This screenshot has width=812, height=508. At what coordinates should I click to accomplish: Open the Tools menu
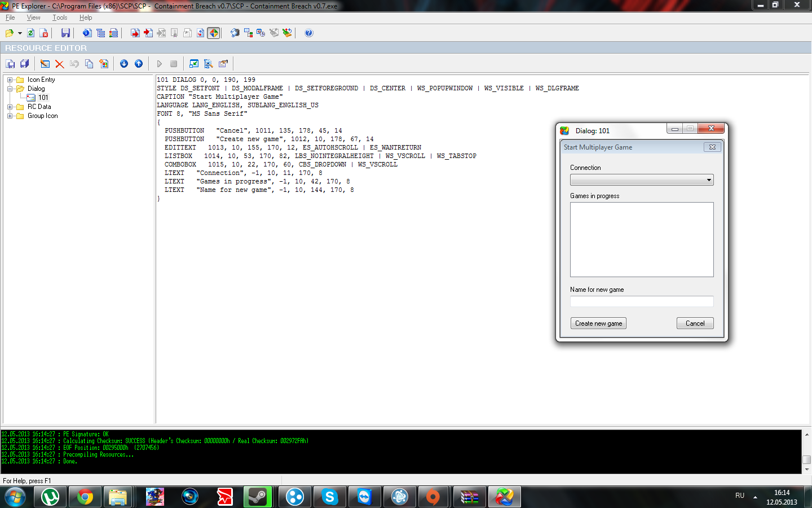click(x=60, y=17)
